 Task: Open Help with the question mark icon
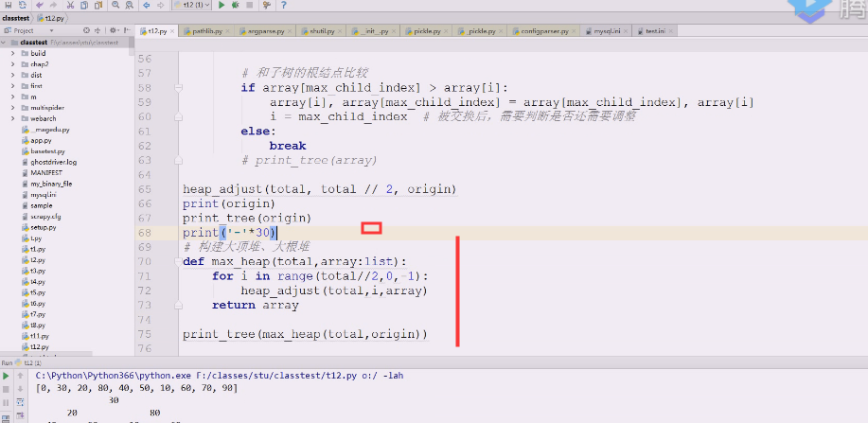pos(284,5)
